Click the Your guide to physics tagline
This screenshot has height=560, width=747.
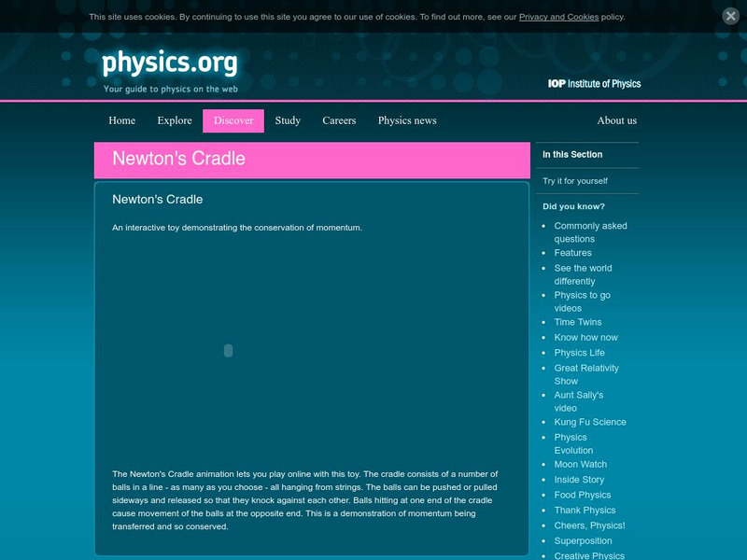tap(171, 89)
